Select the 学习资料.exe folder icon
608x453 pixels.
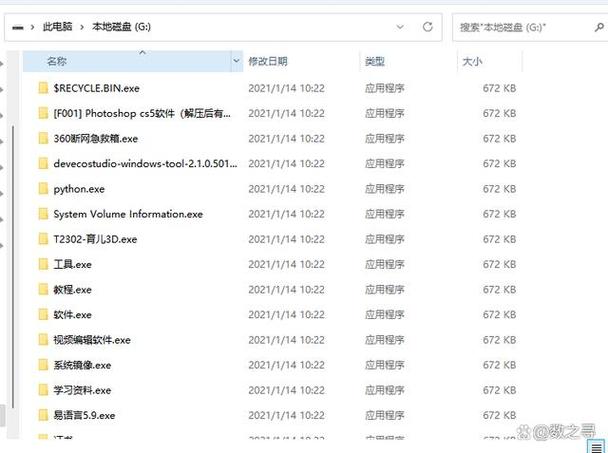coord(43,390)
